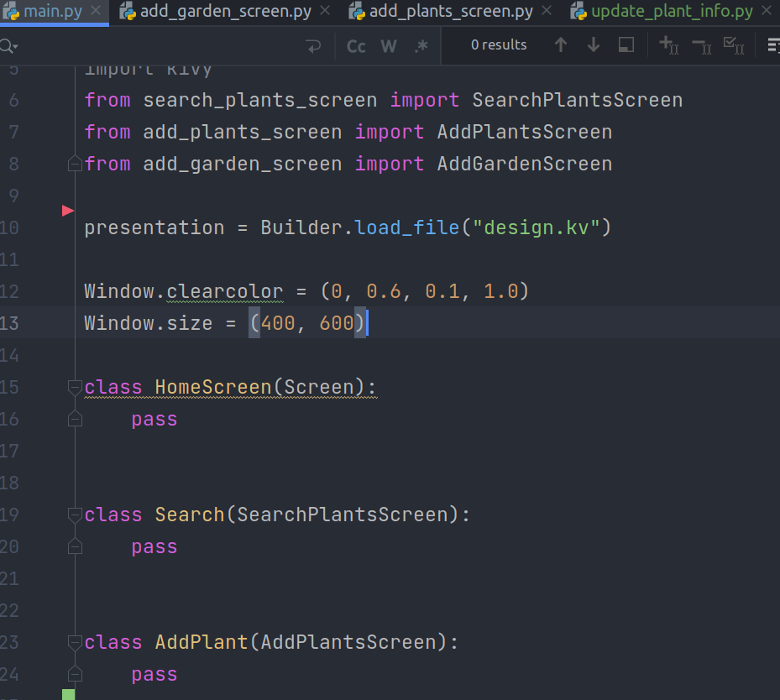
Task: Collapse HomeScreen class fold marker line 15
Action: 75,387
